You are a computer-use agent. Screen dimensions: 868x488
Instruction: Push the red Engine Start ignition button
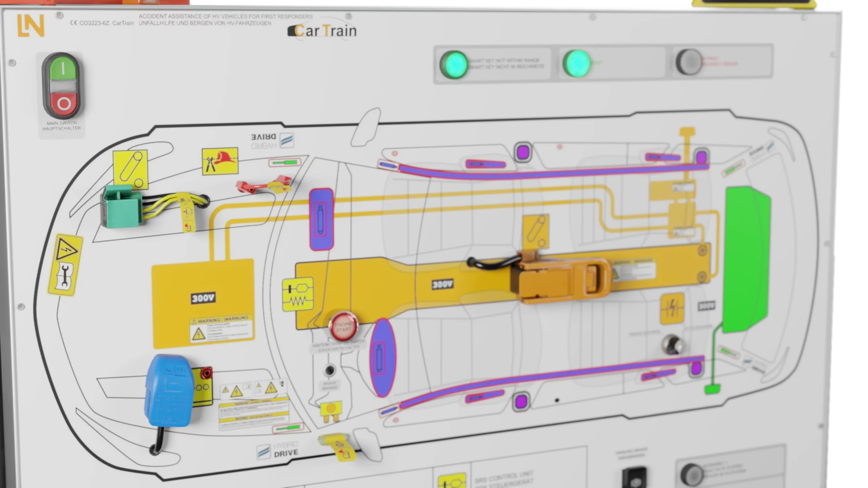(343, 327)
